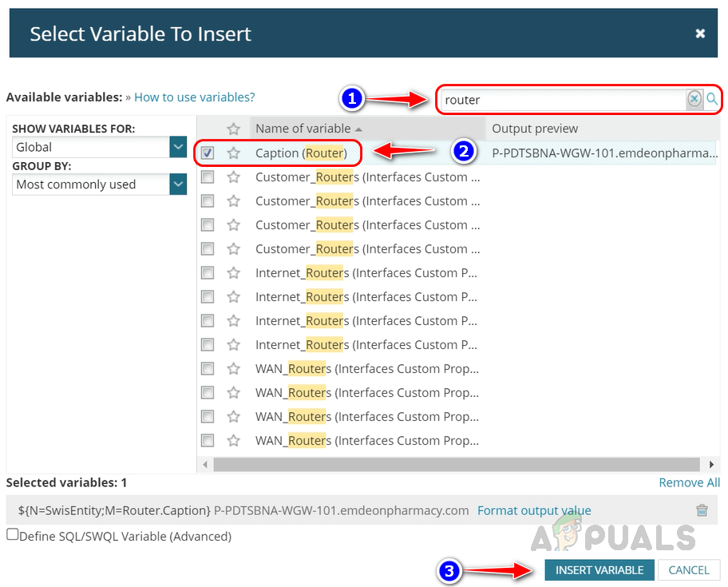Click the horizontal scrollbar track under the list
Viewport: 728px width, 587px height.
[457, 464]
